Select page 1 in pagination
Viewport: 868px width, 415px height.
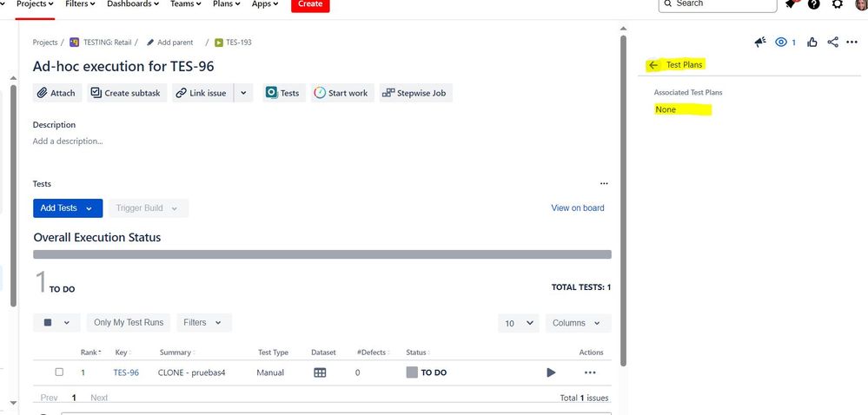tap(74, 398)
